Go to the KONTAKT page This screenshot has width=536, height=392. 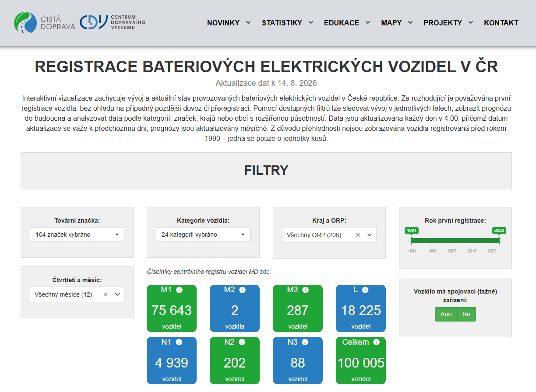point(501,23)
